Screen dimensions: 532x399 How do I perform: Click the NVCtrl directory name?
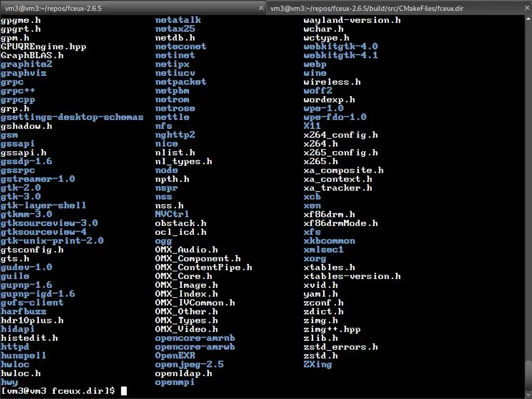[172, 214]
